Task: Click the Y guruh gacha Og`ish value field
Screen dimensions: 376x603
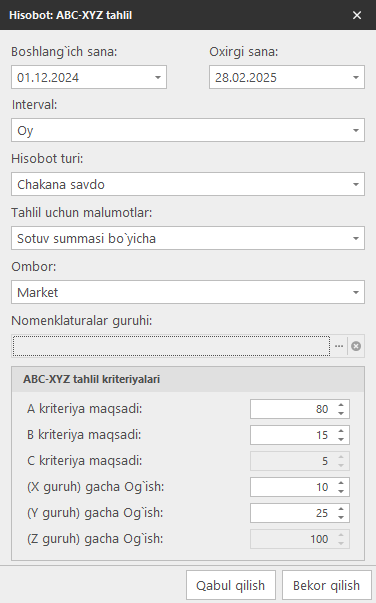Action: pyautogui.click(x=293, y=513)
